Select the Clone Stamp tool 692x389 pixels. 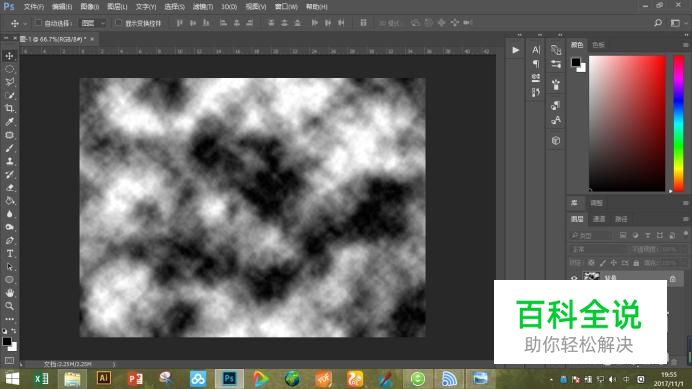[9, 162]
